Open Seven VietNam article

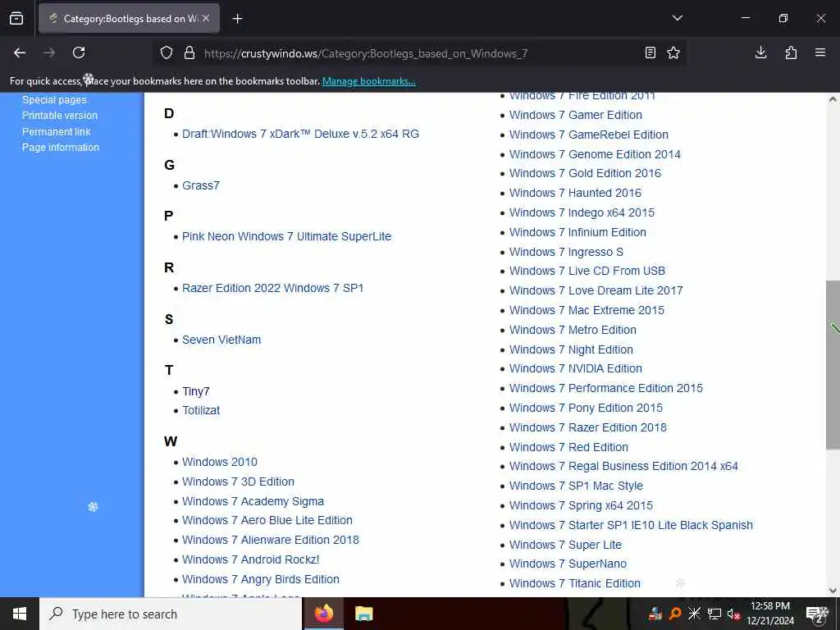pyautogui.click(x=221, y=340)
